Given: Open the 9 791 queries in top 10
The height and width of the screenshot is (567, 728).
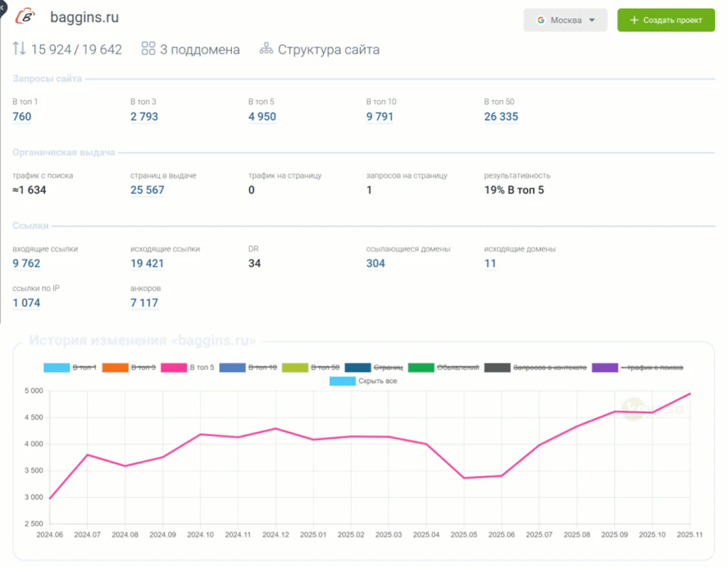Looking at the screenshot, I should coord(380,117).
